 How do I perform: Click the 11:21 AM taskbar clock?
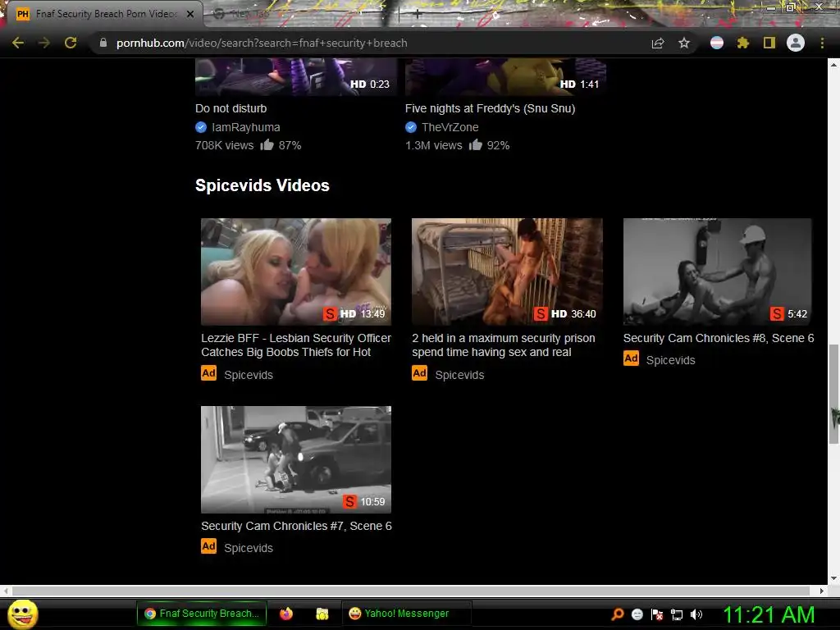coord(769,614)
